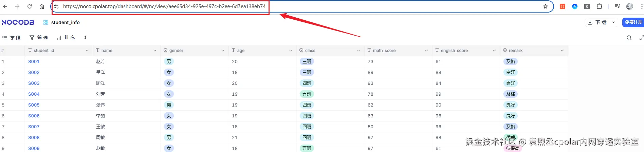Open the R extension icon
Image resolution: width=644 pixels, height=152 pixels.
(x=587, y=6)
